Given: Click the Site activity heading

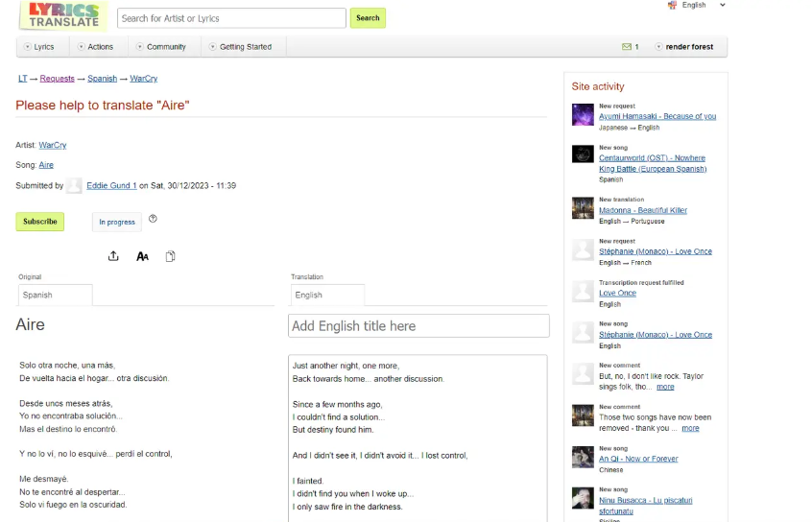Looking at the screenshot, I should (x=598, y=86).
